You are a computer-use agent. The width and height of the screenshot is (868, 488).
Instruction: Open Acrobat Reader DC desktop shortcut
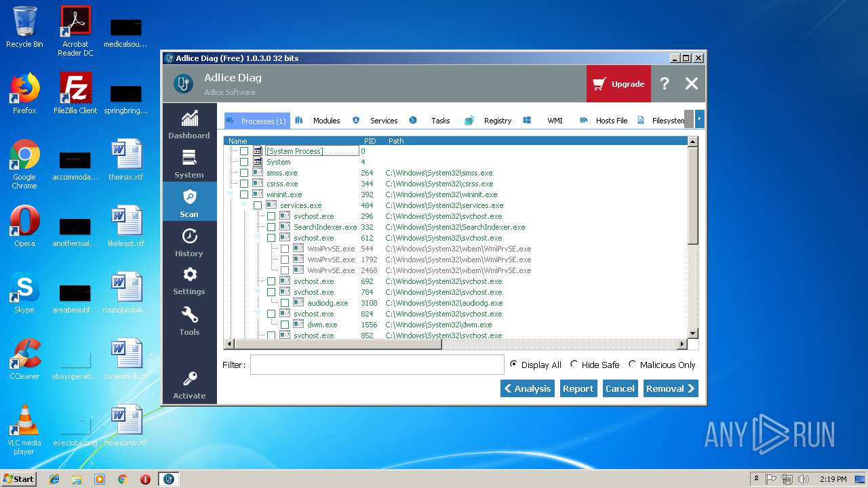click(x=75, y=31)
